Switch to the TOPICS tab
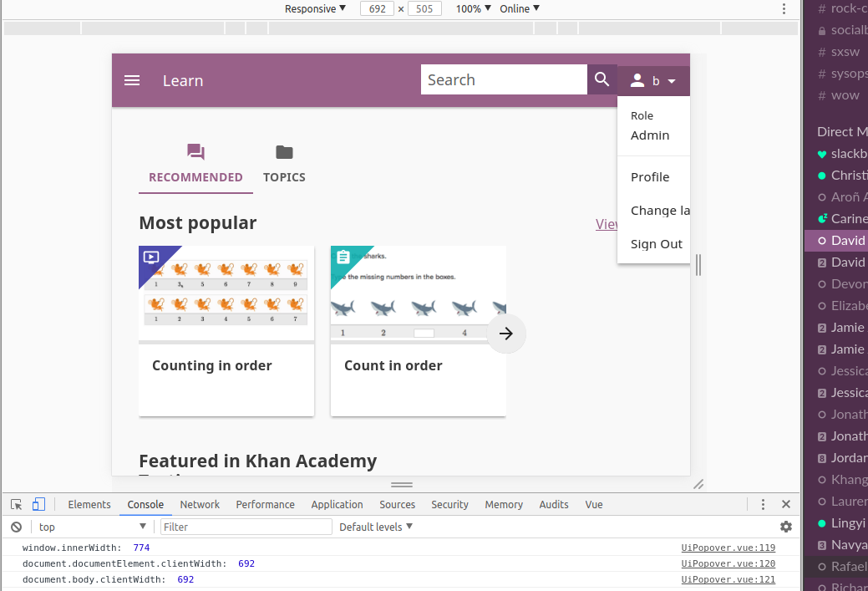 click(284, 164)
